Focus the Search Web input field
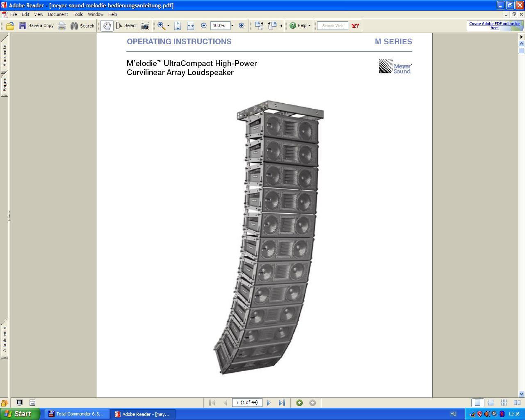This screenshot has height=420, width=525. (333, 26)
